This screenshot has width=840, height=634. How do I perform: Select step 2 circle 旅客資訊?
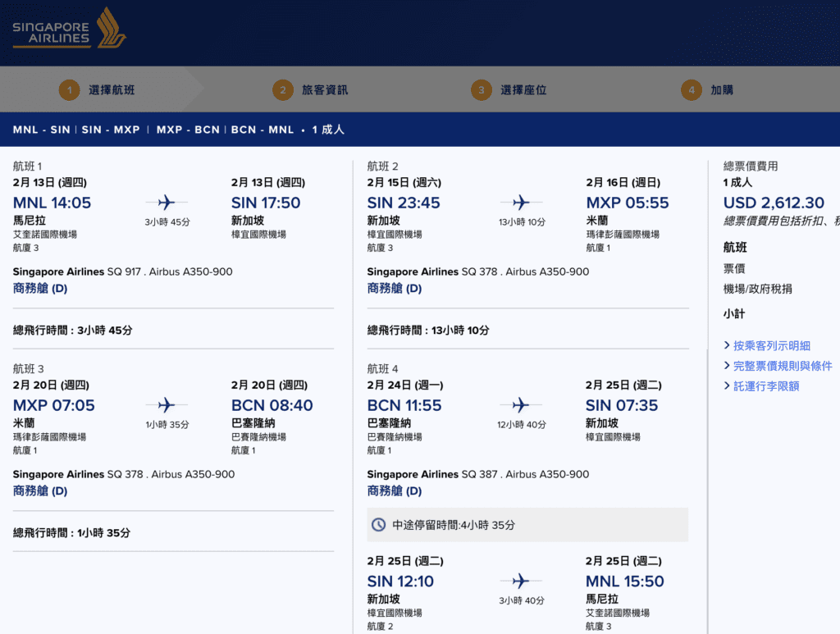click(283, 90)
